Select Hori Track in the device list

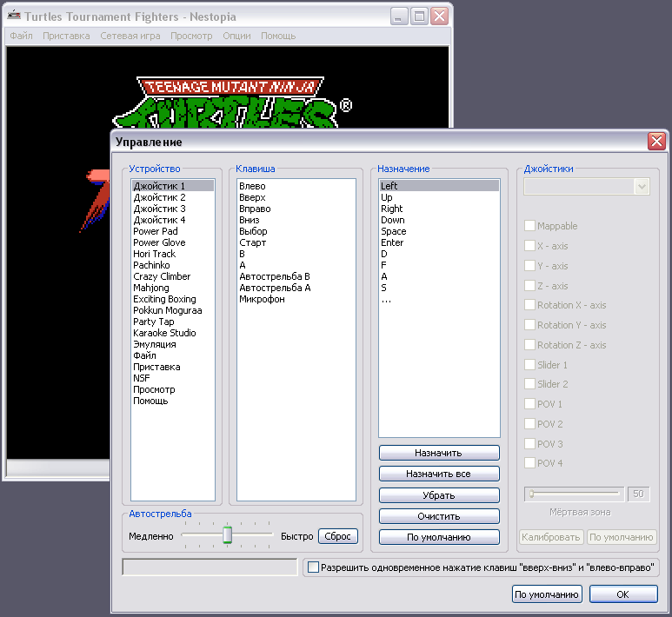(x=173, y=254)
